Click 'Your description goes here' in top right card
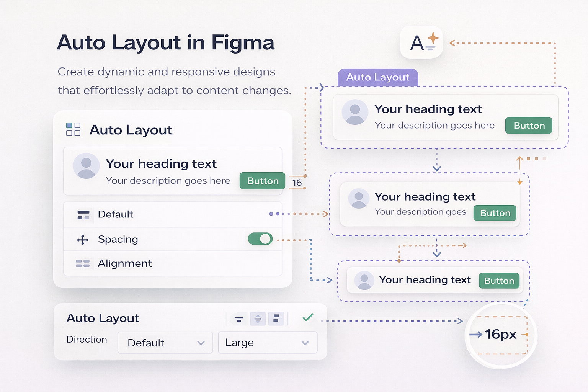The width and height of the screenshot is (588, 392). click(x=434, y=125)
